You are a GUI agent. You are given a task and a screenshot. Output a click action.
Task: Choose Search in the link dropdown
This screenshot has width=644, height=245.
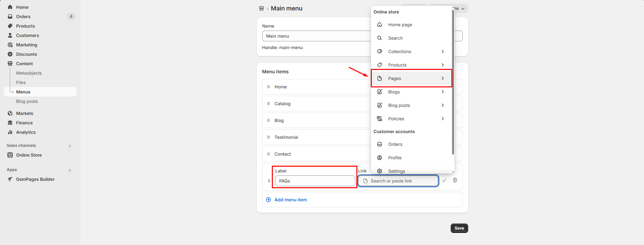point(395,38)
